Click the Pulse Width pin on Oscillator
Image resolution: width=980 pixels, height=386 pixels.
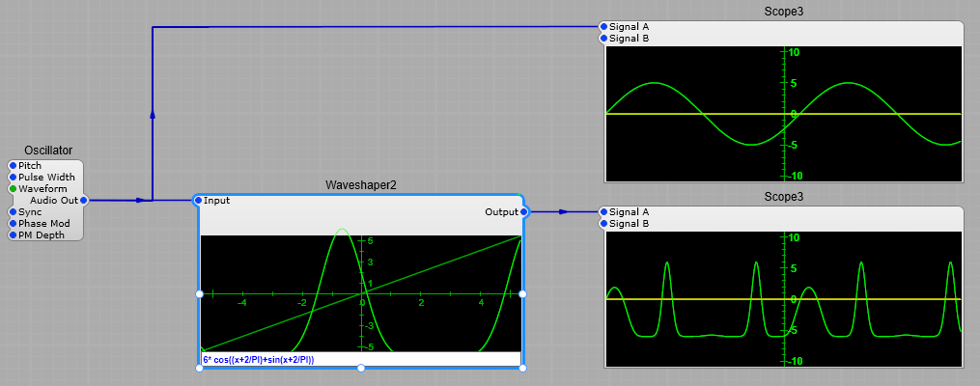pyautogui.click(x=13, y=178)
